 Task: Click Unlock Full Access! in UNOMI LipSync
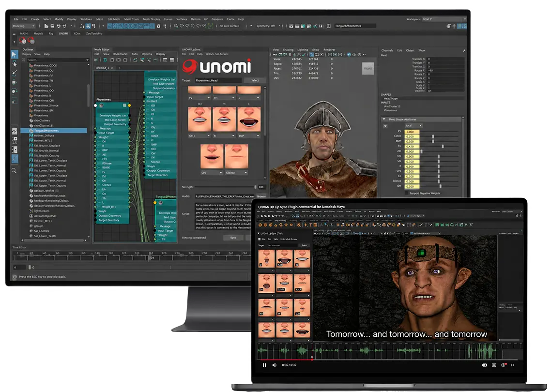point(217,54)
